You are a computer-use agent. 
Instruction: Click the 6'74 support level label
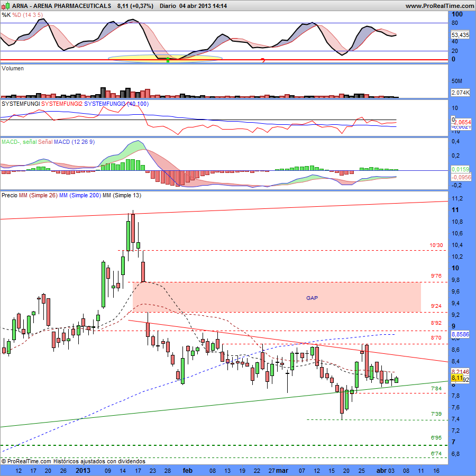click(436, 454)
